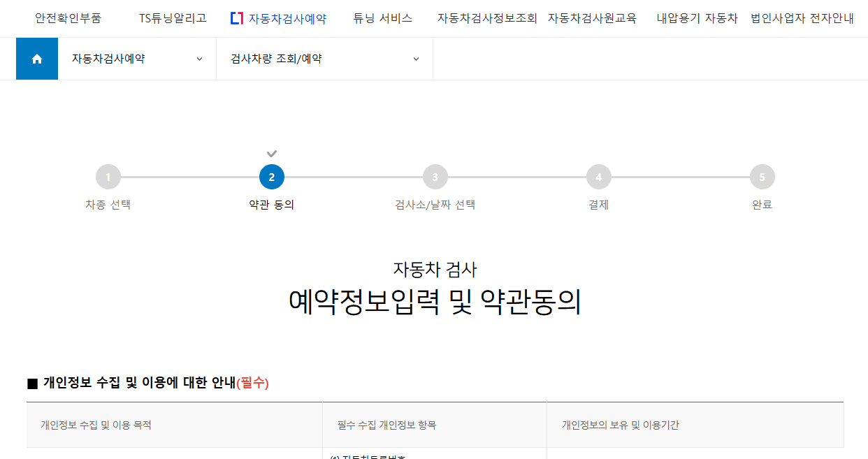868x459 pixels.
Task: Select step 3 검사소/날짜 선택 circle
Action: (x=435, y=177)
